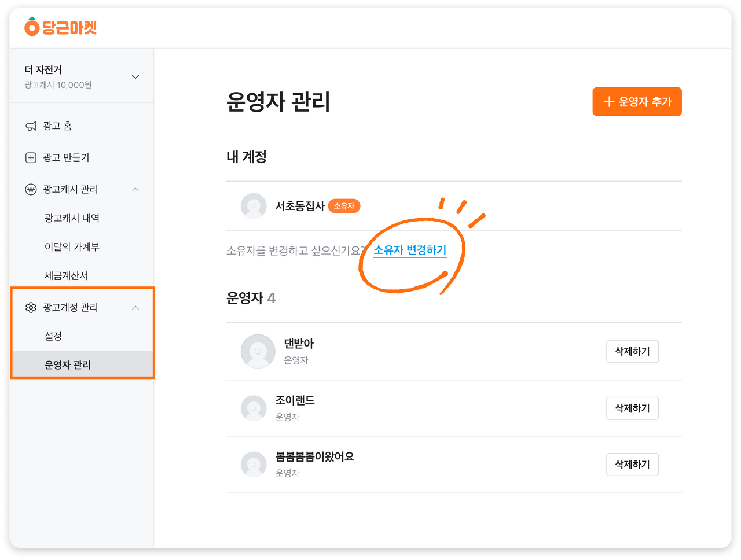The width and height of the screenshot is (741, 560).
Task: Click the 운영자 4 section heading
Action: [x=251, y=298]
